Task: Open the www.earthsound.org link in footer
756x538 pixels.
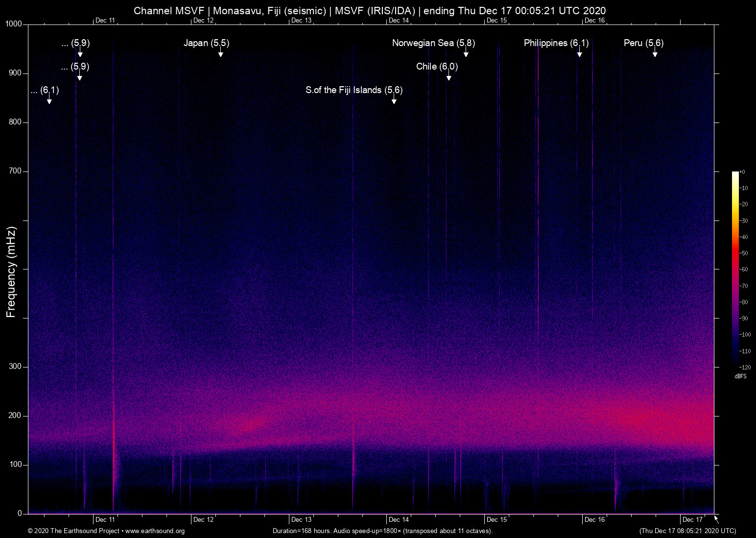Action: 155,531
